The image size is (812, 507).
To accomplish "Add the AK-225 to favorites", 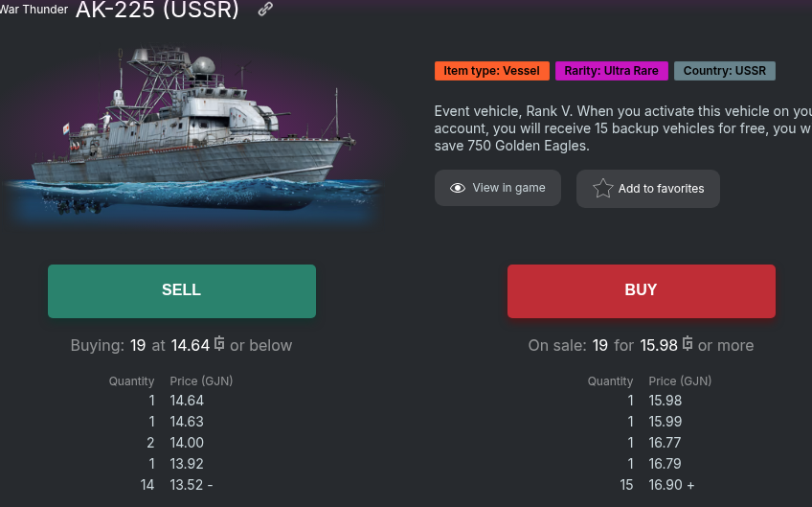I will point(647,189).
